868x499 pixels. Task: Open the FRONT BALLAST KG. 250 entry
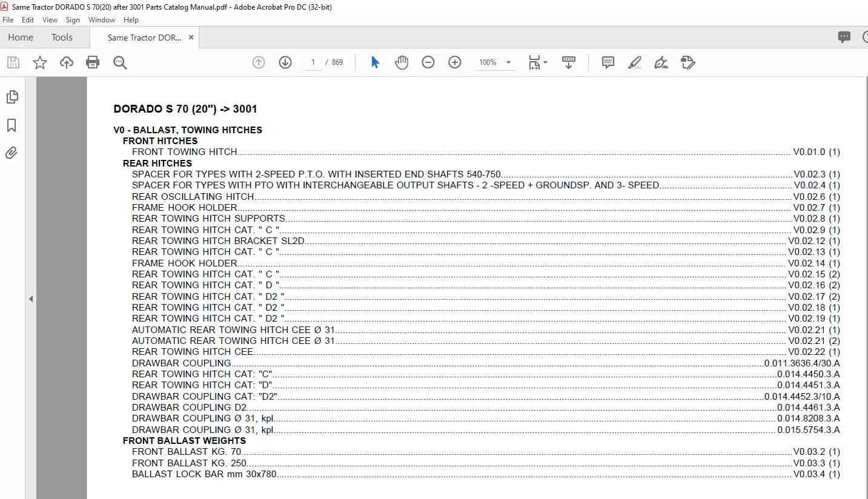point(190,463)
